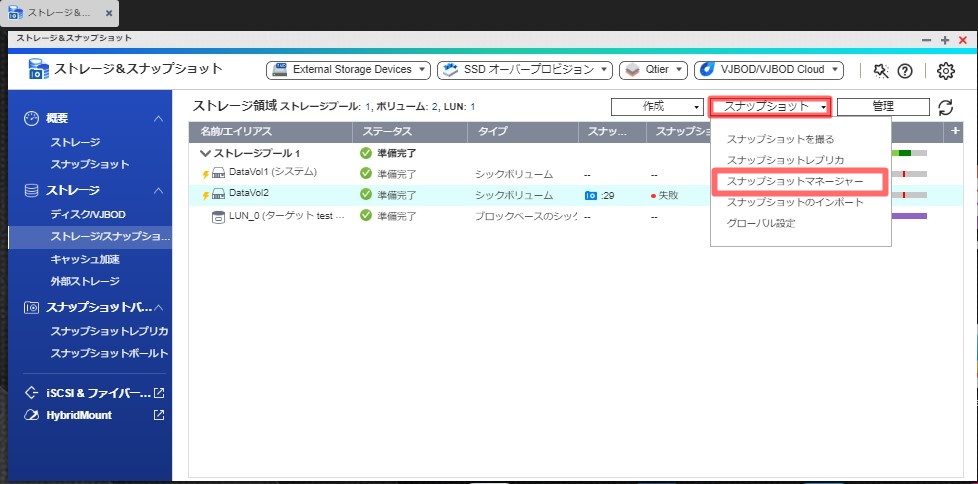978x484 pixels.
Task: Open 外部ストレージ in sidebar
Action: (x=85, y=281)
